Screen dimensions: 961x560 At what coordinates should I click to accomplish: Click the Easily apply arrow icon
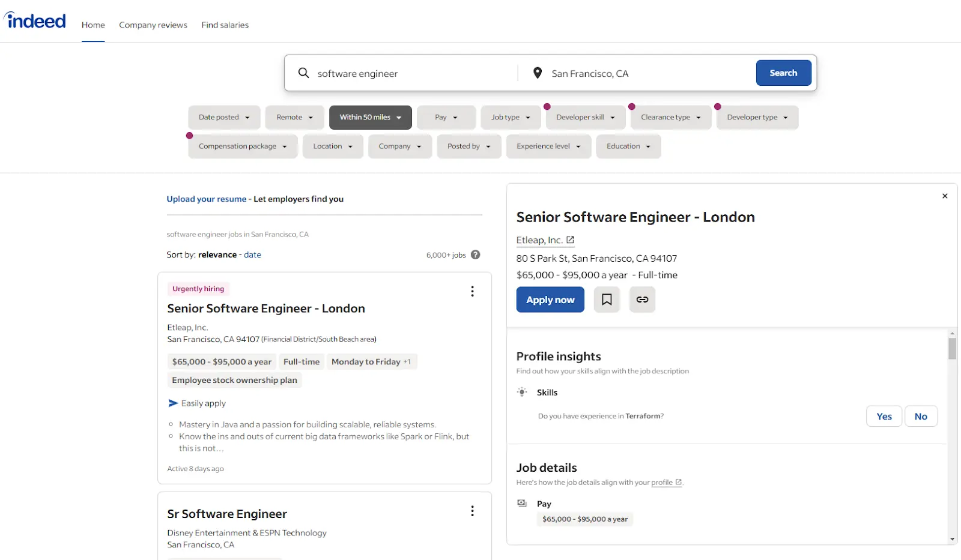[x=173, y=403]
